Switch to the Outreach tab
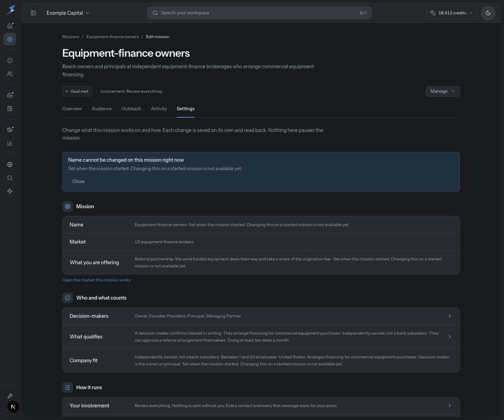The height and width of the screenshot is (420, 504). [x=131, y=109]
